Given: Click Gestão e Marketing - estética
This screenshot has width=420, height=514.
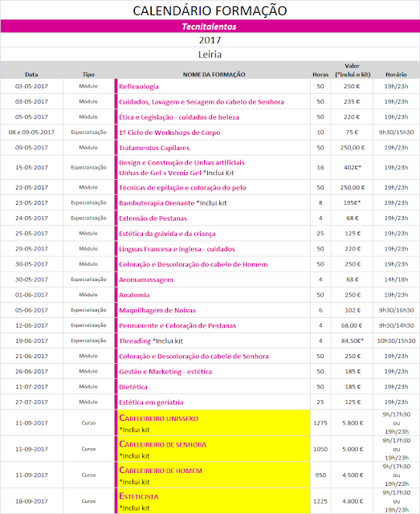Looking at the screenshot, I should click(165, 372).
